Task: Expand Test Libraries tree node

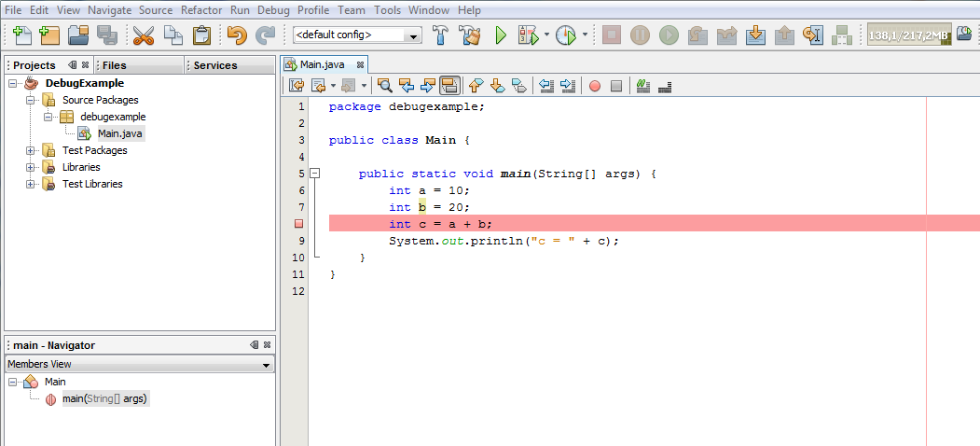Action: click(30, 184)
